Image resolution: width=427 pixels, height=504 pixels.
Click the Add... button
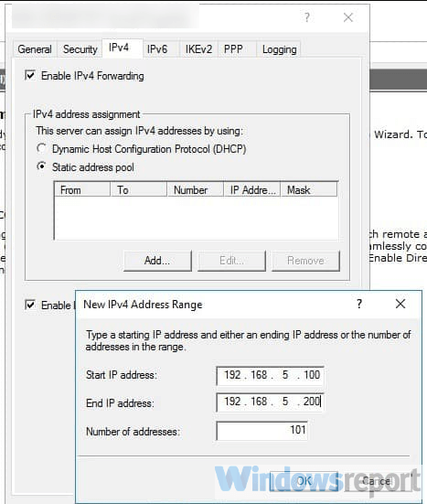(x=157, y=261)
